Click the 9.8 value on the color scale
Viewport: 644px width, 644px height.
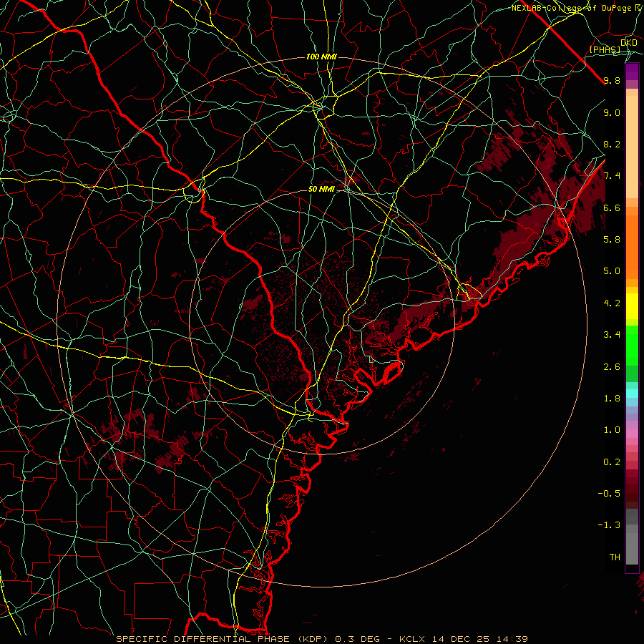coord(612,80)
